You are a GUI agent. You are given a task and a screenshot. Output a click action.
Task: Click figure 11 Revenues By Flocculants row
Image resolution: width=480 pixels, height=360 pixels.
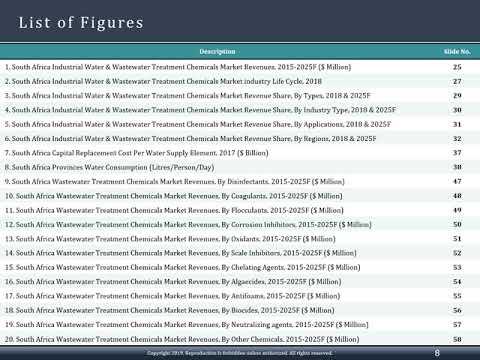coord(174,210)
